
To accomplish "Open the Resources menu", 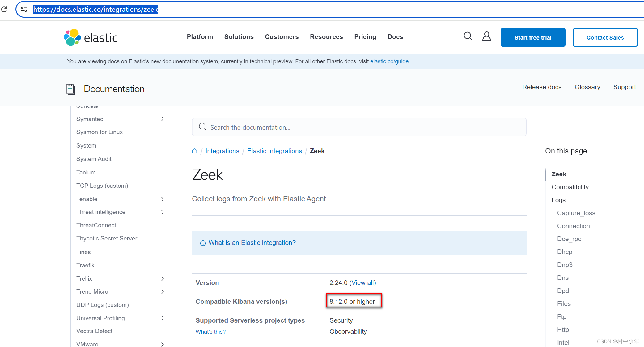I will click(326, 37).
